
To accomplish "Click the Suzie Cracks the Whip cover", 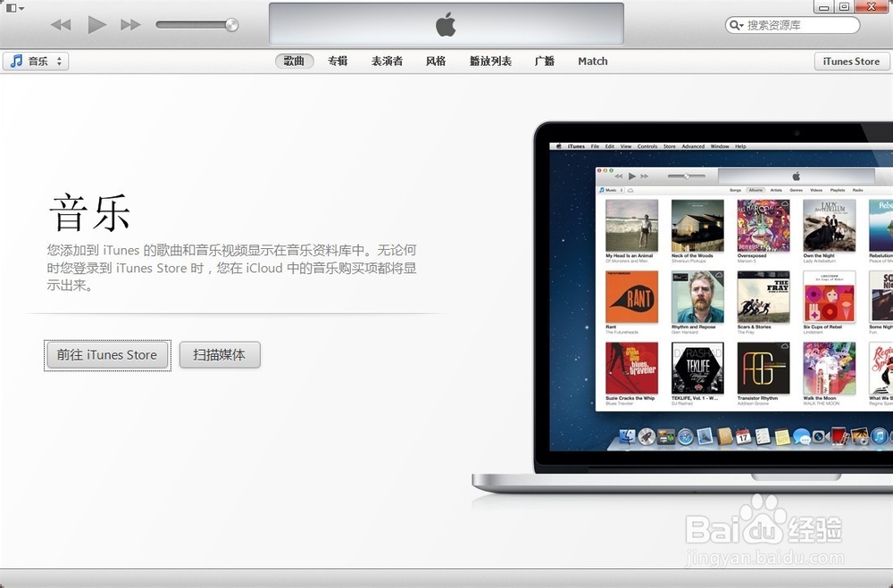I will [x=631, y=369].
